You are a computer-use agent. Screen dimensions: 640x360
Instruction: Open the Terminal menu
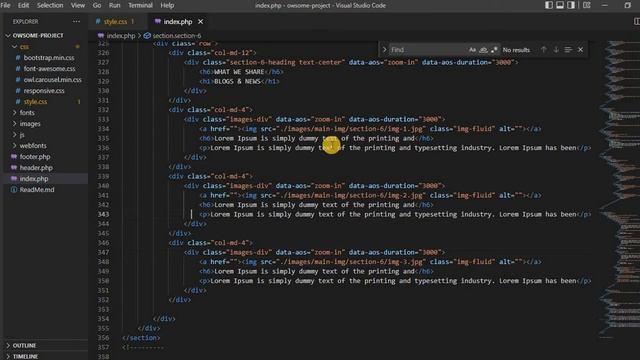click(x=140, y=5)
